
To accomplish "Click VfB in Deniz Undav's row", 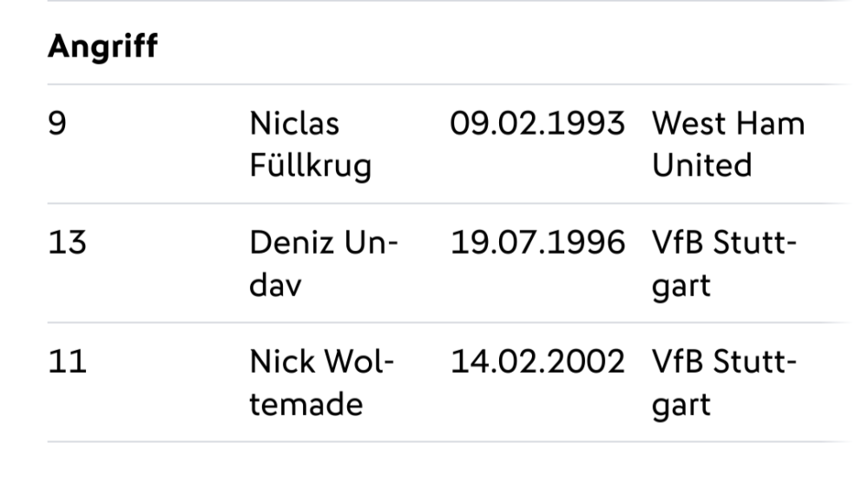I will tap(675, 243).
